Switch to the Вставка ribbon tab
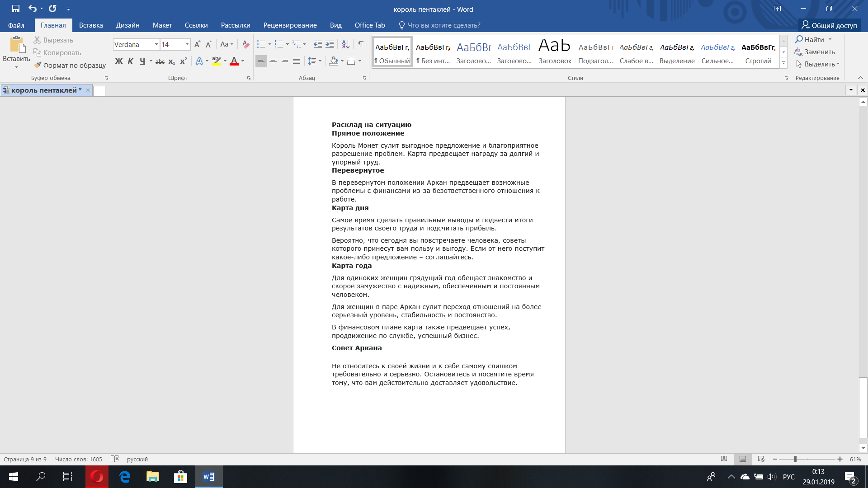868x488 pixels. coord(91,25)
